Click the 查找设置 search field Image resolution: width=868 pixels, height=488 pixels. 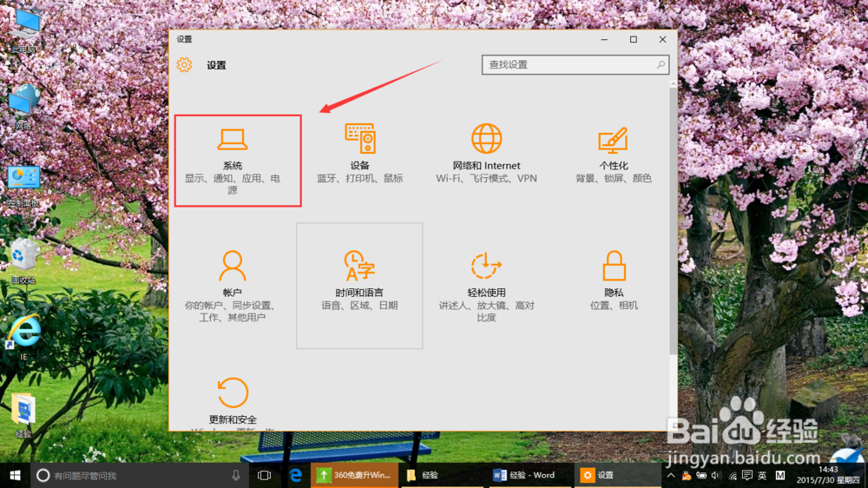pos(575,65)
